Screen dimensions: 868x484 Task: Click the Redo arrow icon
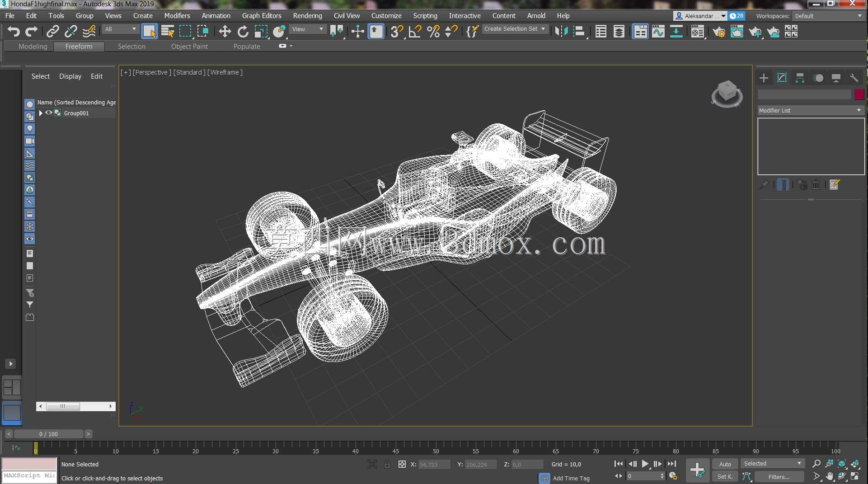[32, 32]
